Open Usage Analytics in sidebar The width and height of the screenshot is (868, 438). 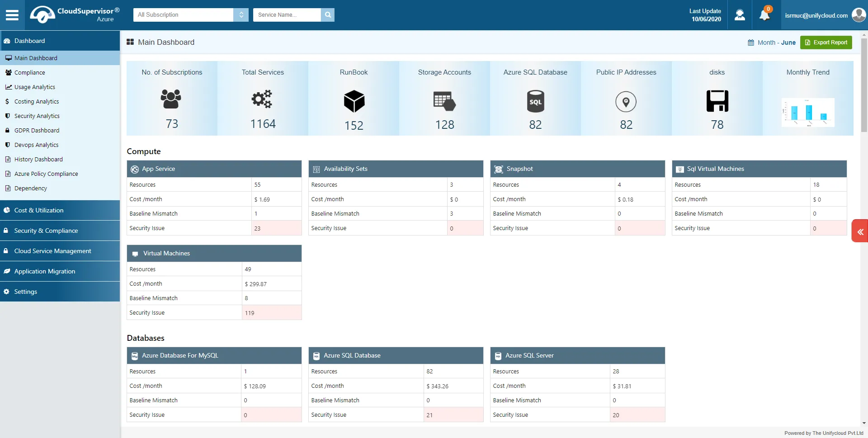[x=35, y=87]
